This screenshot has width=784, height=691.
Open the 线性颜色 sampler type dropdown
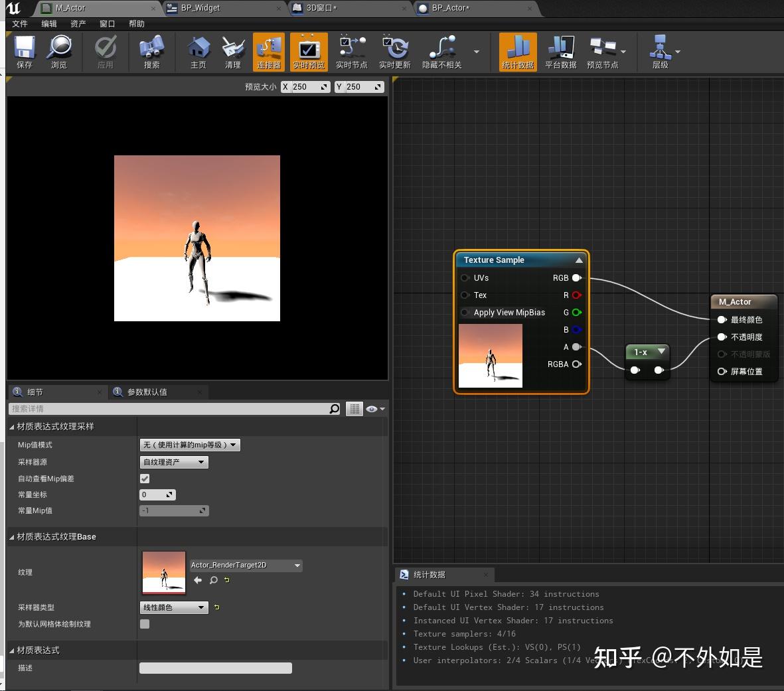click(173, 607)
